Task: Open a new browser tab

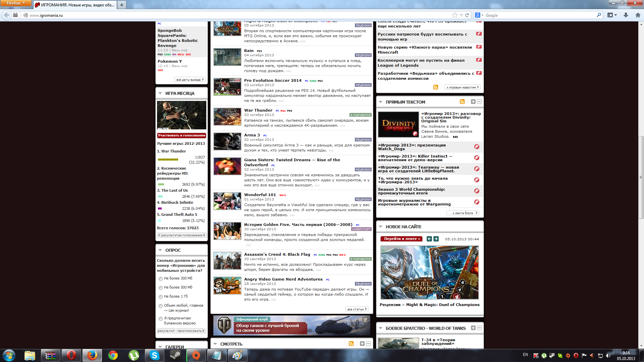Action: pos(122,5)
